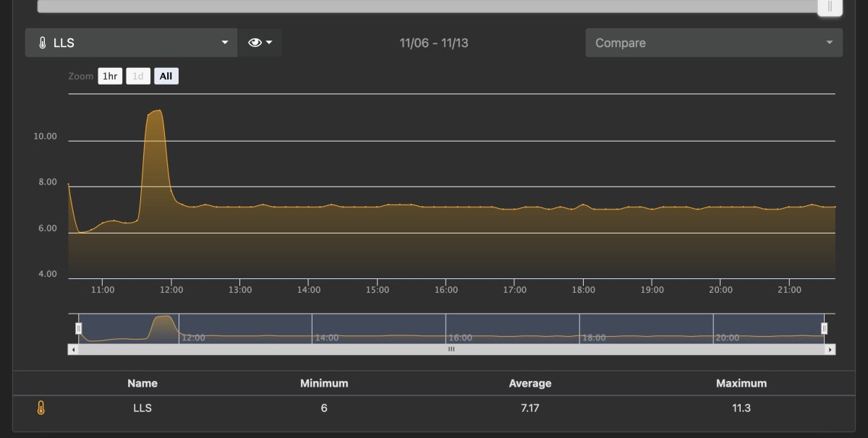Open the LLS sensor dropdown arrow
Image resolution: width=868 pixels, height=438 pixels.
click(225, 43)
